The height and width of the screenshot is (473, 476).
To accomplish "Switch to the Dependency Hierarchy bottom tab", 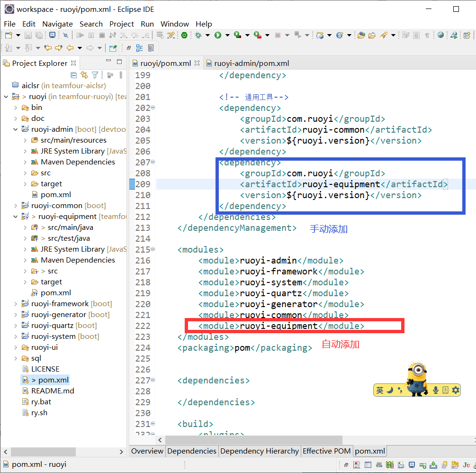I will (x=260, y=451).
